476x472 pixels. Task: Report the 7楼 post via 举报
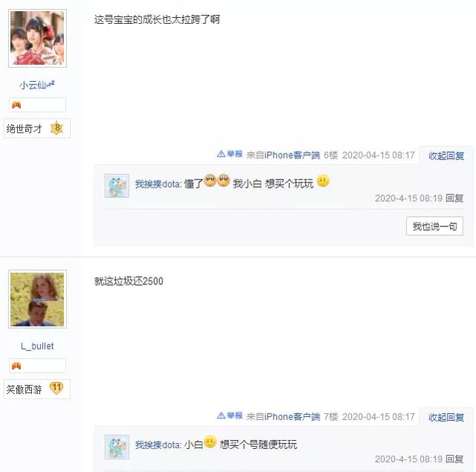(x=230, y=415)
